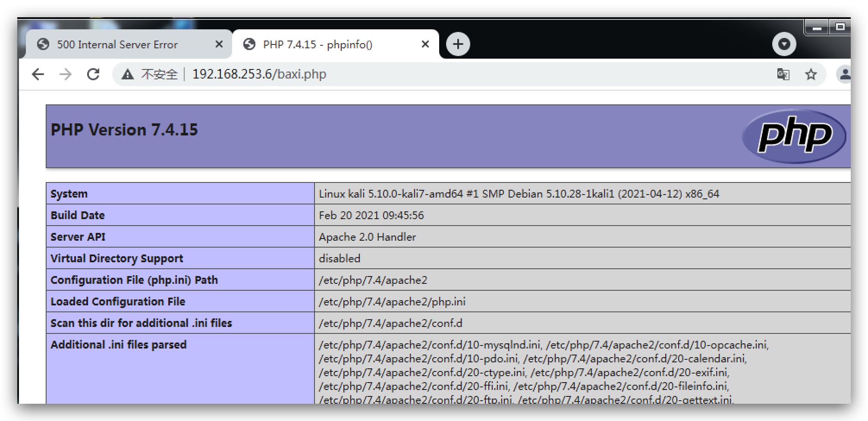Open the translate page icon
This screenshot has height=421, width=868.
click(783, 74)
